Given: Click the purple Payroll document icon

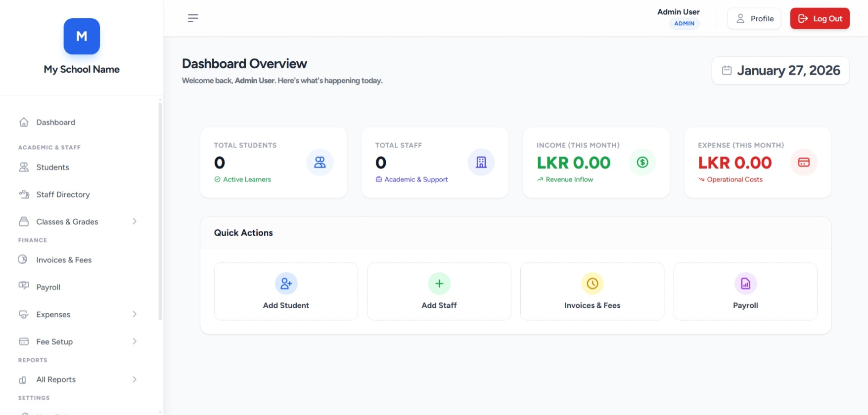Looking at the screenshot, I should [x=745, y=284].
